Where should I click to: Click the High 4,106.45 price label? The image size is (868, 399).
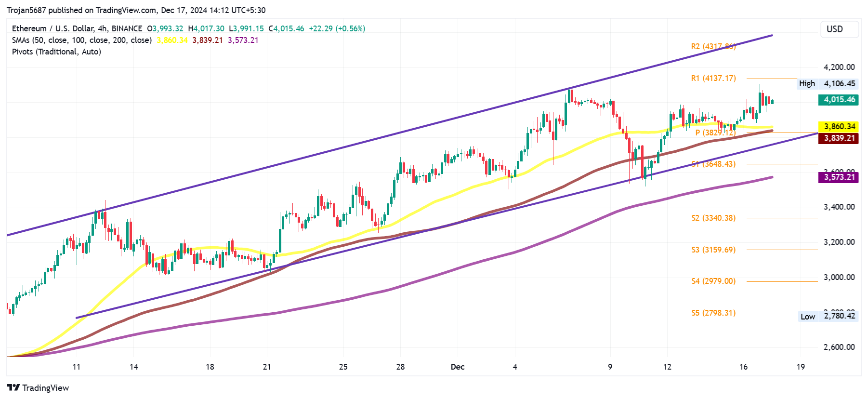pyautogui.click(x=827, y=83)
